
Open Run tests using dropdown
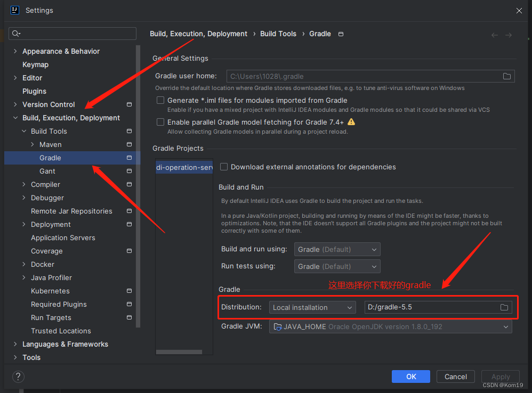click(x=337, y=266)
